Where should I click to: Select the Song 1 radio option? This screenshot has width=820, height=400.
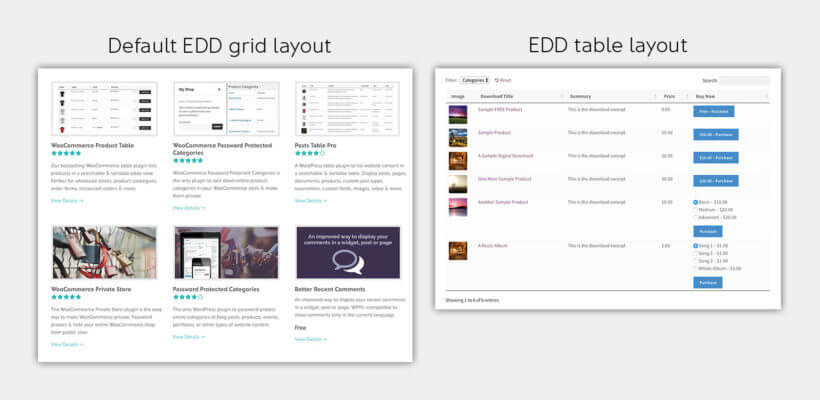[x=696, y=245]
